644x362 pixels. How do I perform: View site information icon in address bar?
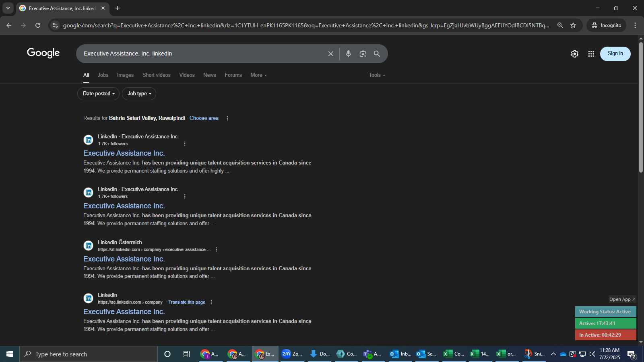tap(55, 25)
